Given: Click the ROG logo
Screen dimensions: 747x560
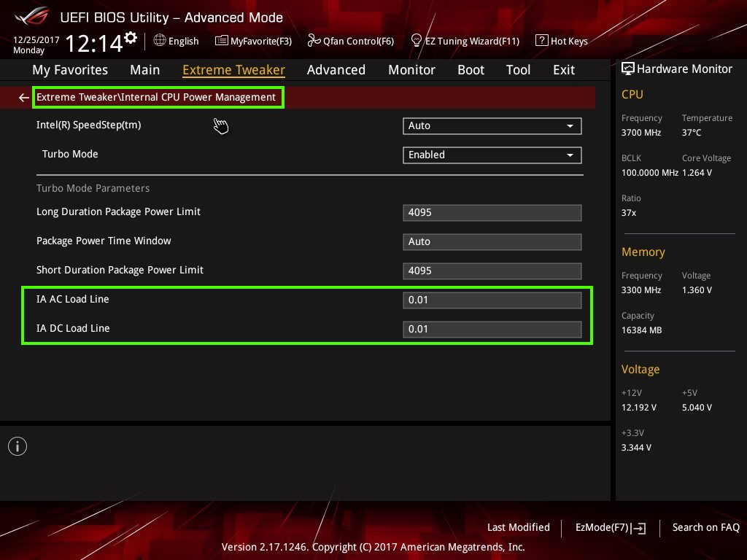Looking at the screenshot, I should point(31,16).
